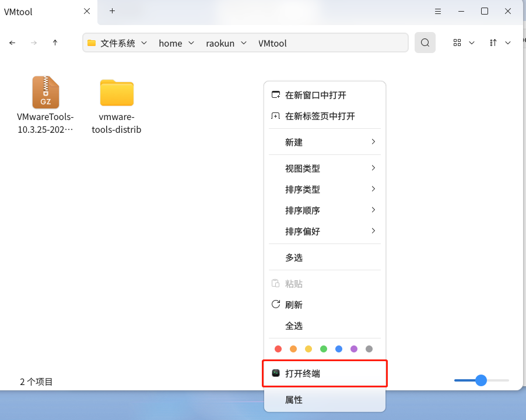This screenshot has height=420, width=526.
Task: Click the sort order icon
Action: [493, 43]
